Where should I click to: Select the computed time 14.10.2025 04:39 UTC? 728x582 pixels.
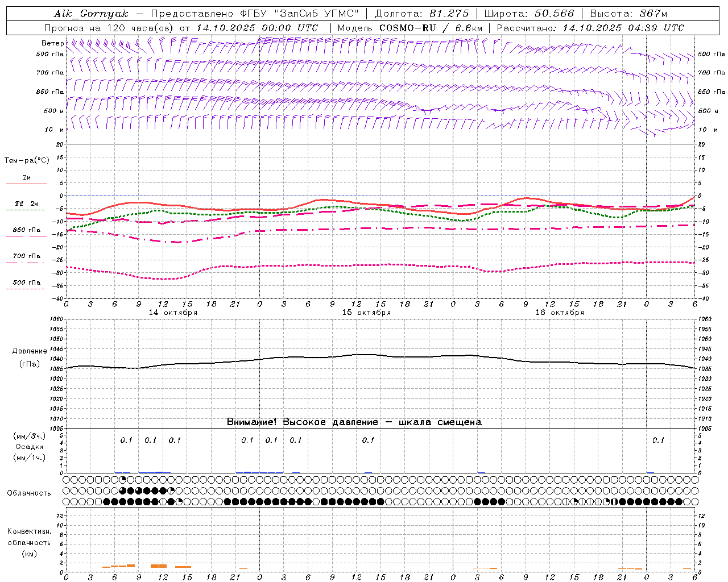click(x=623, y=28)
